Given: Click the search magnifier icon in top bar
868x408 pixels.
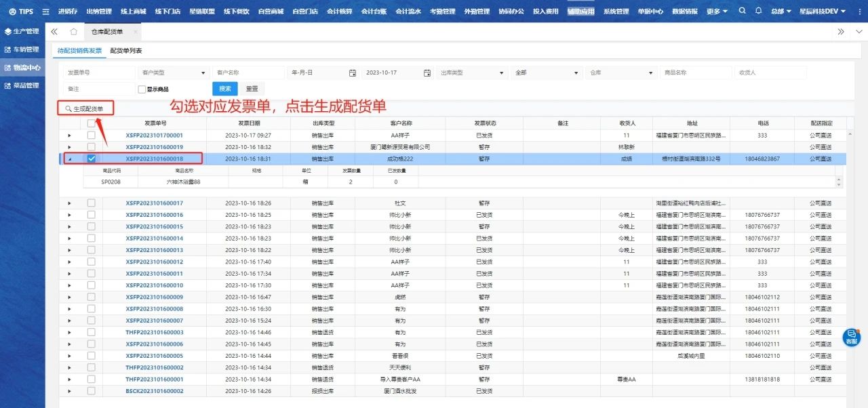Looking at the screenshot, I should click(x=742, y=12).
